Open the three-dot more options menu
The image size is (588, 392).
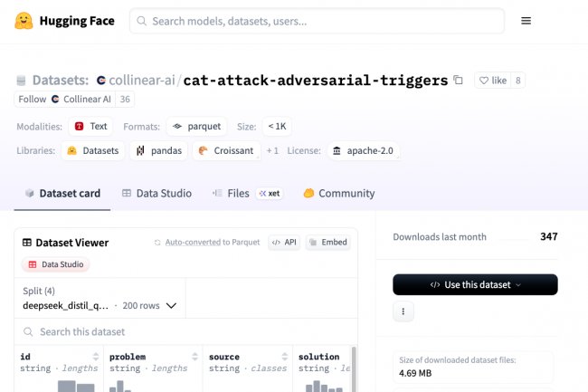[403, 311]
